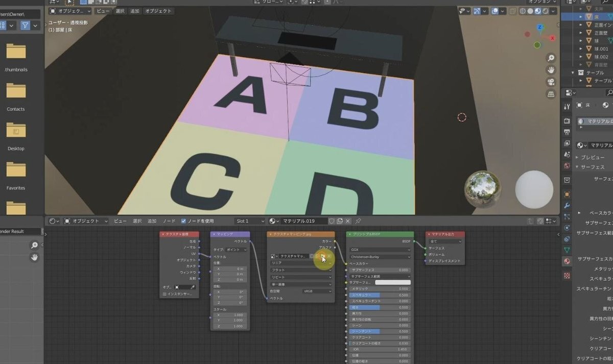Open the Material properties tab sphere icon
Viewport: 613px width, 364px height.
pos(567,261)
